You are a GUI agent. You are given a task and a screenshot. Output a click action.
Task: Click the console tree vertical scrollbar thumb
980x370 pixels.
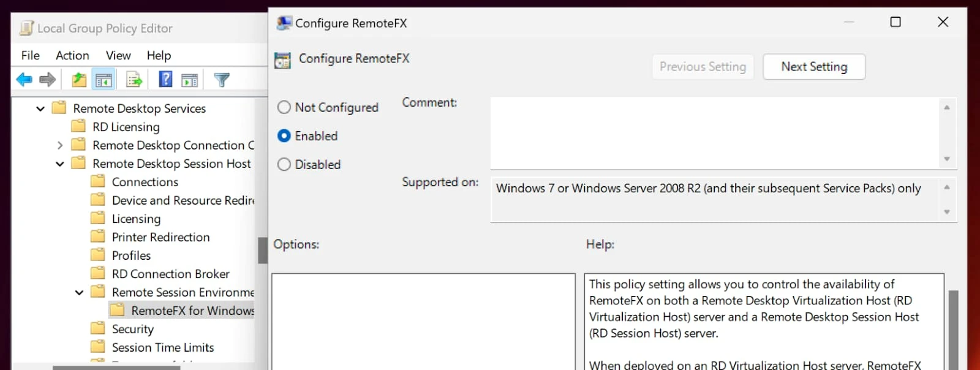(263, 250)
